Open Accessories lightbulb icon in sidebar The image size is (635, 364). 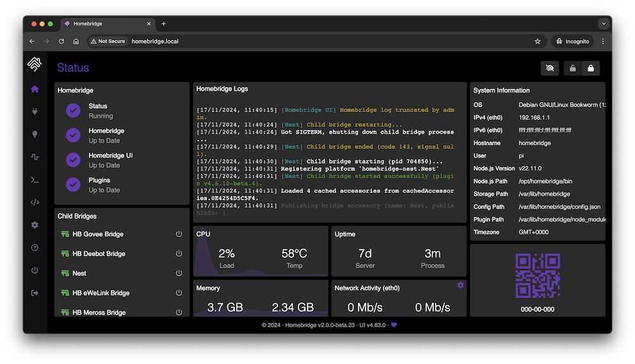[35, 134]
